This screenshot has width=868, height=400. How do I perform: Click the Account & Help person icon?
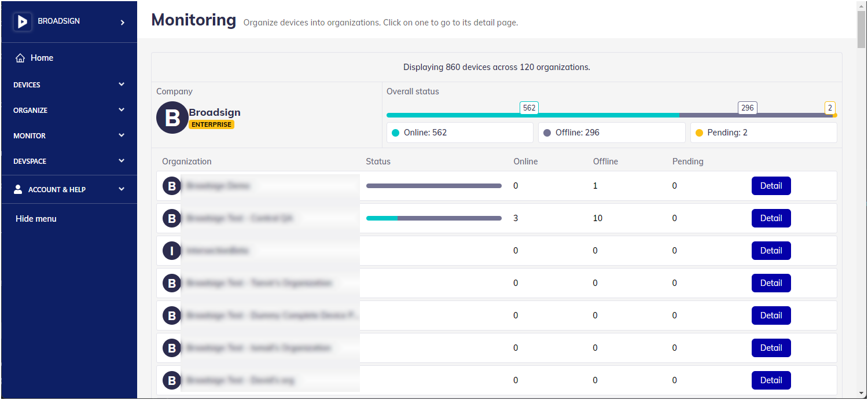coord(18,189)
